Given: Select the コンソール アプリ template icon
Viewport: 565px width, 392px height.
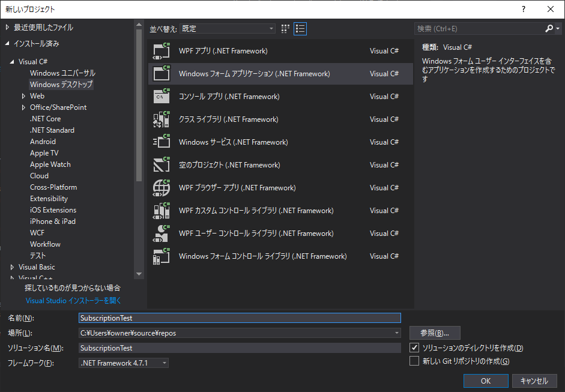Looking at the screenshot, I should click(162, 96).
